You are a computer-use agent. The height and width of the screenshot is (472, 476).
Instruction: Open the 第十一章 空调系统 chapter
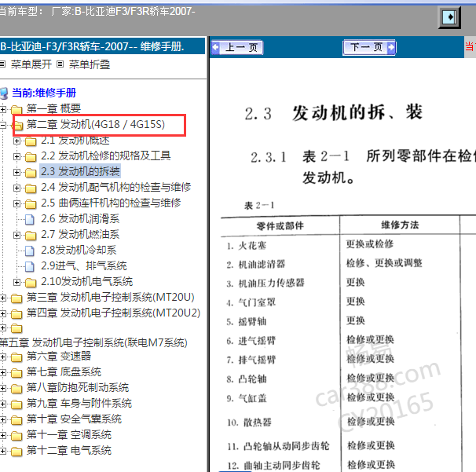click(69, 434)
